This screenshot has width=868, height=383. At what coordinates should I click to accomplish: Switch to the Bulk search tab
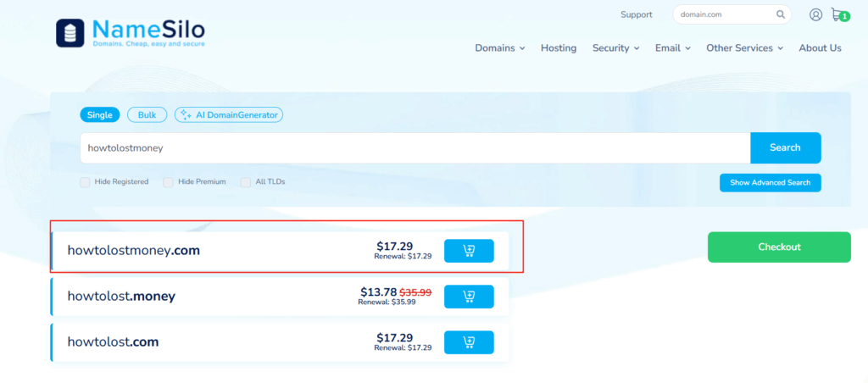(147, 115)
